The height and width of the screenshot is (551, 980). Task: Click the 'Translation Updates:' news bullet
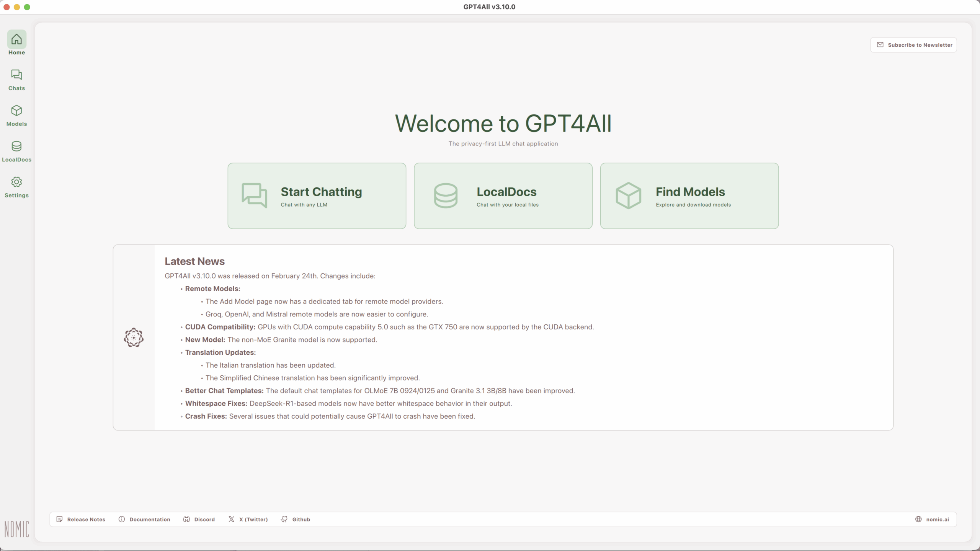pos(220,352)
